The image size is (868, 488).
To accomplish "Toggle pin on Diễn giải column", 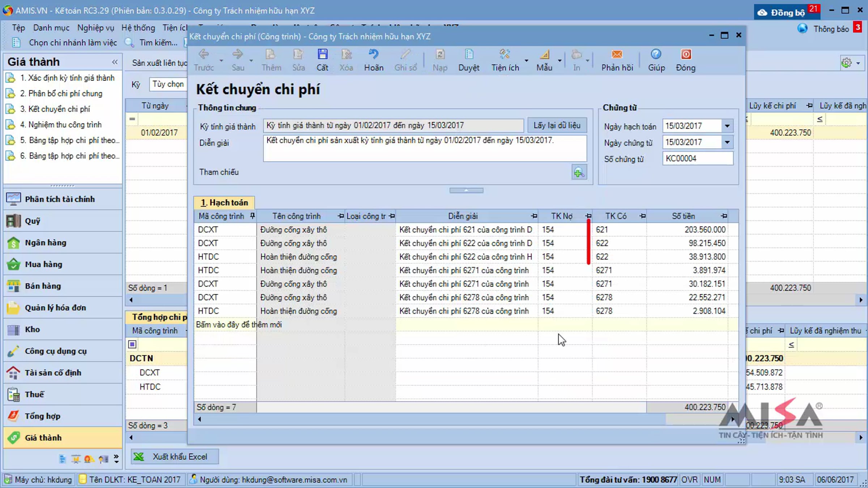I will 534,216.
